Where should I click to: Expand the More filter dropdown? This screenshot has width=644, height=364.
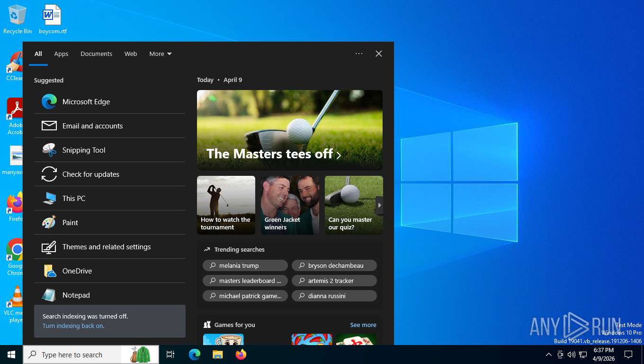[161, 54]
